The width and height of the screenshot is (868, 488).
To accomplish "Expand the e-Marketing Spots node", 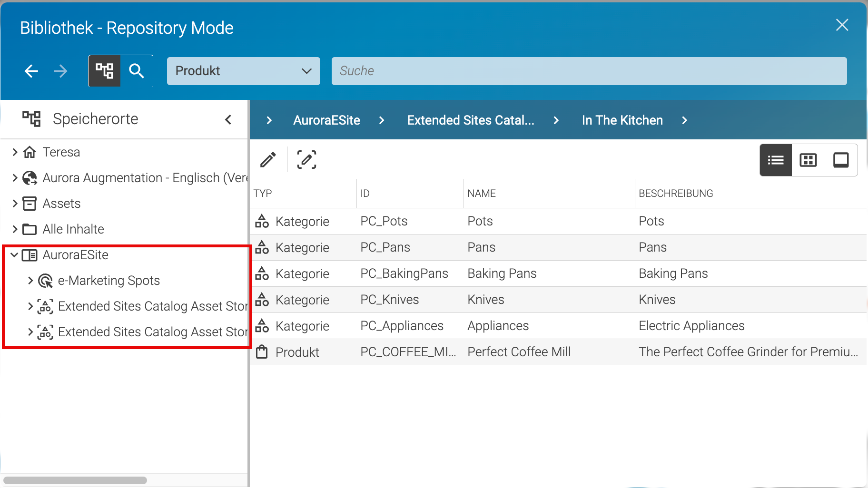I will (x=30, y=281).
